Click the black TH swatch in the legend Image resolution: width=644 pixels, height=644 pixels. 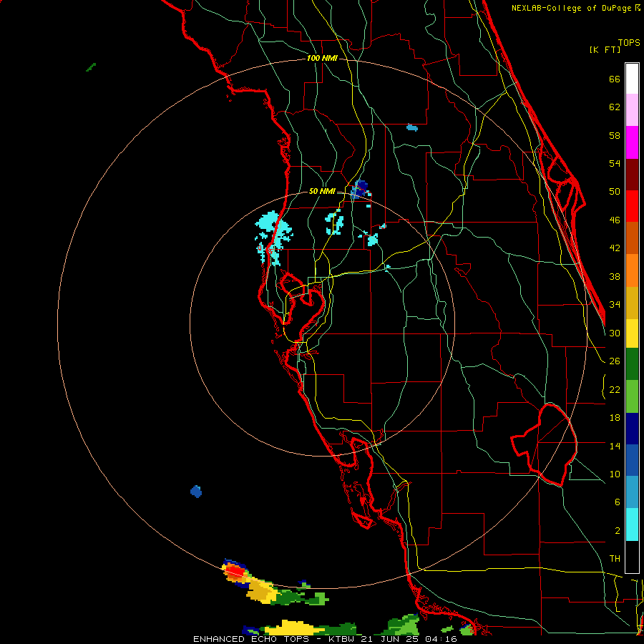click(x=632, y=557)
